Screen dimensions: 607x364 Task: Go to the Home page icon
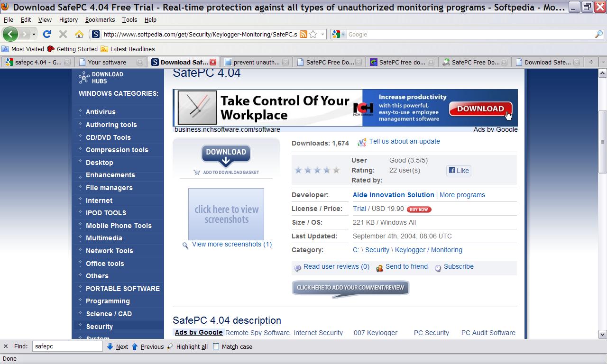point(79,34)
